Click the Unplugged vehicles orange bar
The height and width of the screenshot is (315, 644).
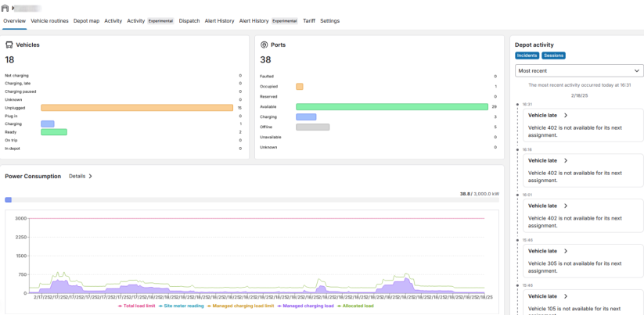136,108
